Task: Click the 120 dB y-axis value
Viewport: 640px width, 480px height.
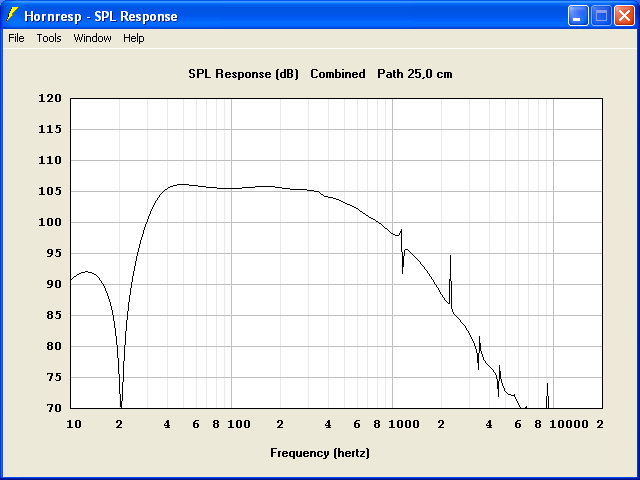Action: [x=50, y=98]
